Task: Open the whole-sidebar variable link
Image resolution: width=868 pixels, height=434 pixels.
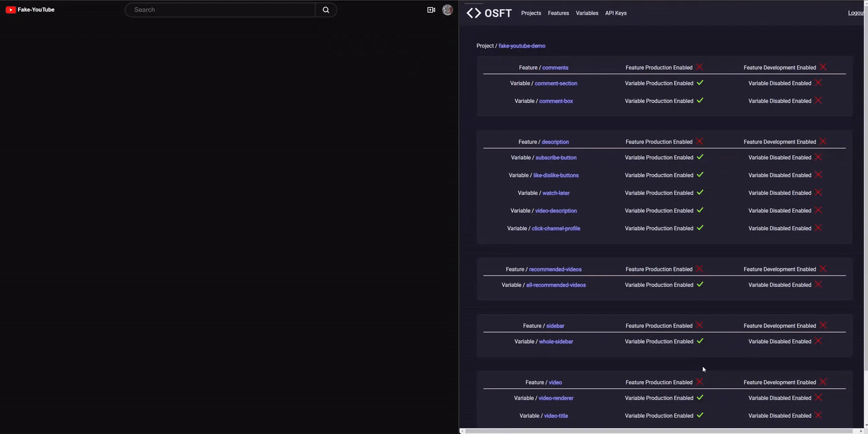Action: coord(556,342)
